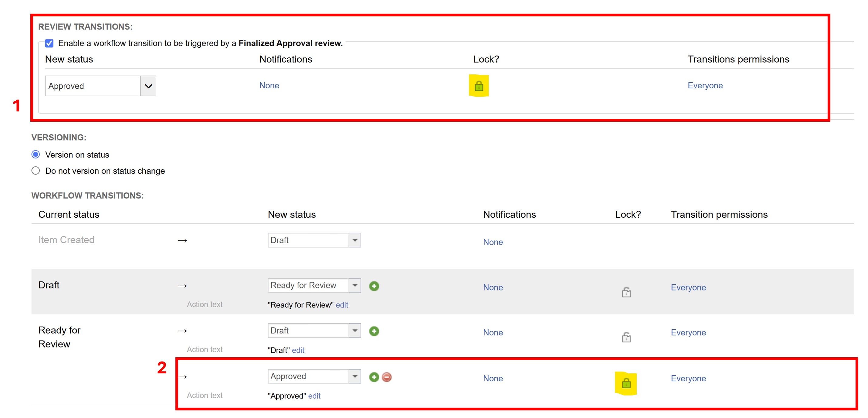Screen dimensions: 868x418
Task: Open the Everyone permissions link in Review Transitions
Action: coord(705,85)
